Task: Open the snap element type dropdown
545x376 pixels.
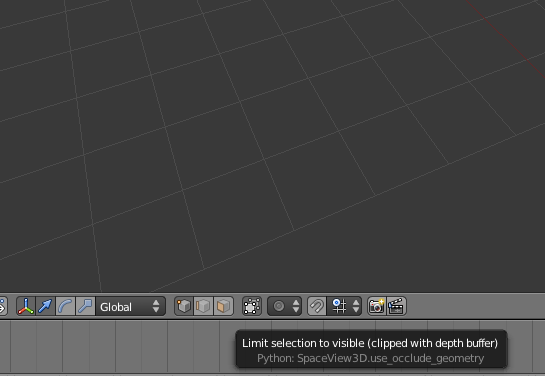Action: pos(344,306)
